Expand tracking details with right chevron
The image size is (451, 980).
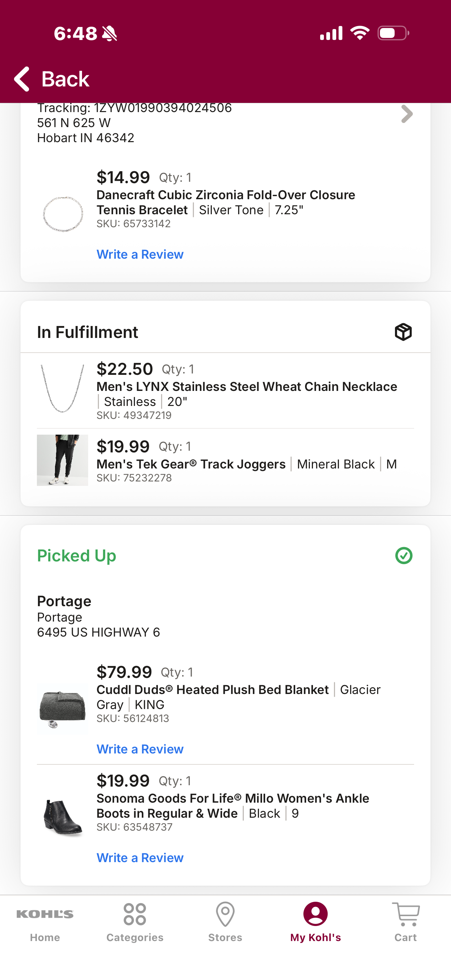click(x=407, y=114)
